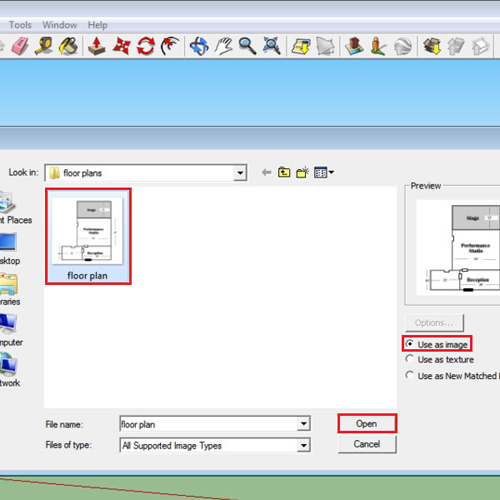The image size is (500, 500).
Task: Click the Up One Level folder icon
Action: tap(284, 172)
